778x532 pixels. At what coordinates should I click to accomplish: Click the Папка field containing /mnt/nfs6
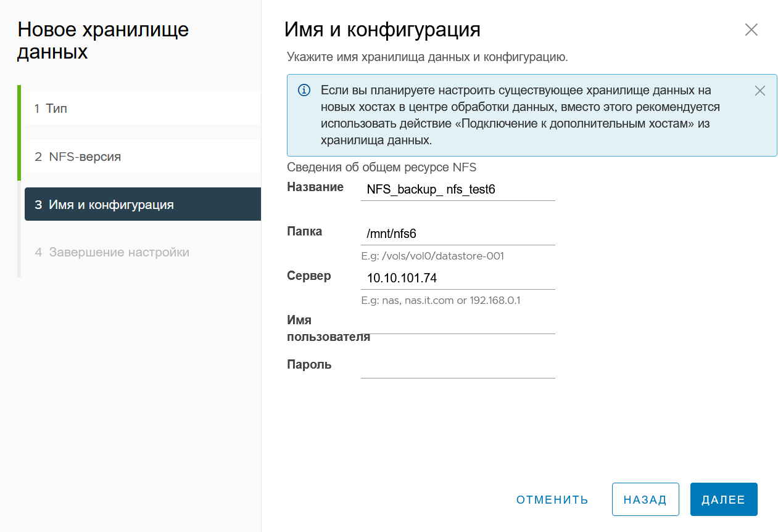click(458, 234)
